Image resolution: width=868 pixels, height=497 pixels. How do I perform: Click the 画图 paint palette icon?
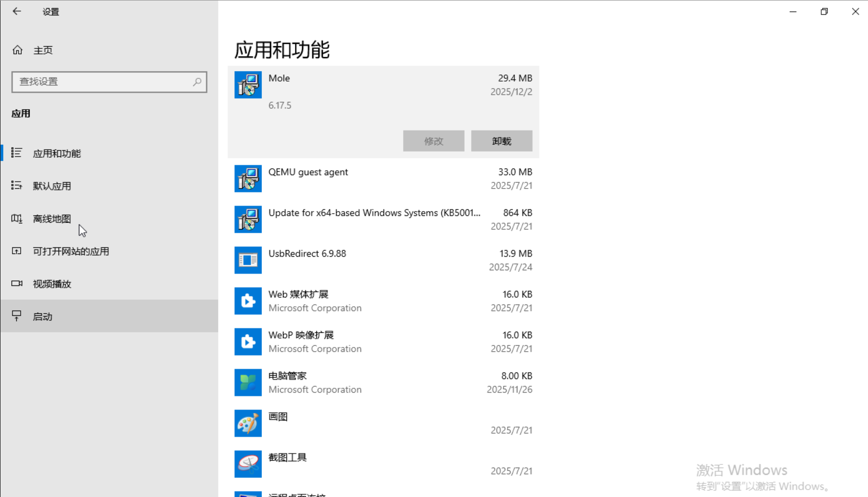tap(248, 423)
